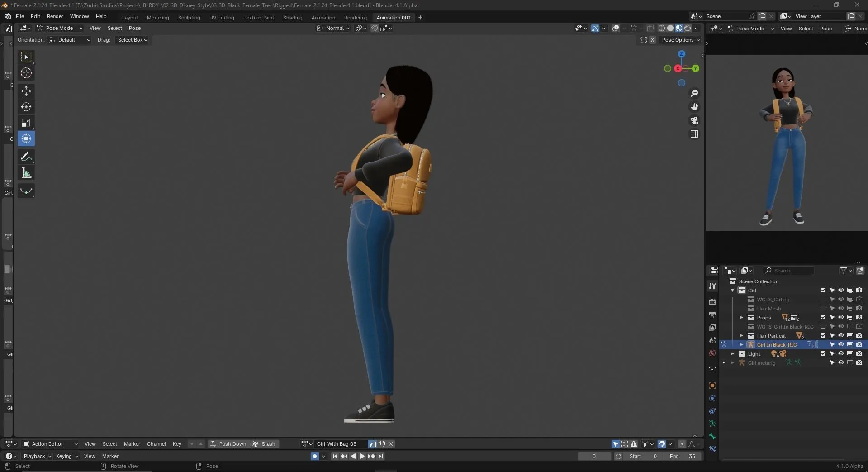The width and height of the screenshot is (868, 472).
Task: Uncheck the Props collection checkbox
Action: (x=822, y=317)
